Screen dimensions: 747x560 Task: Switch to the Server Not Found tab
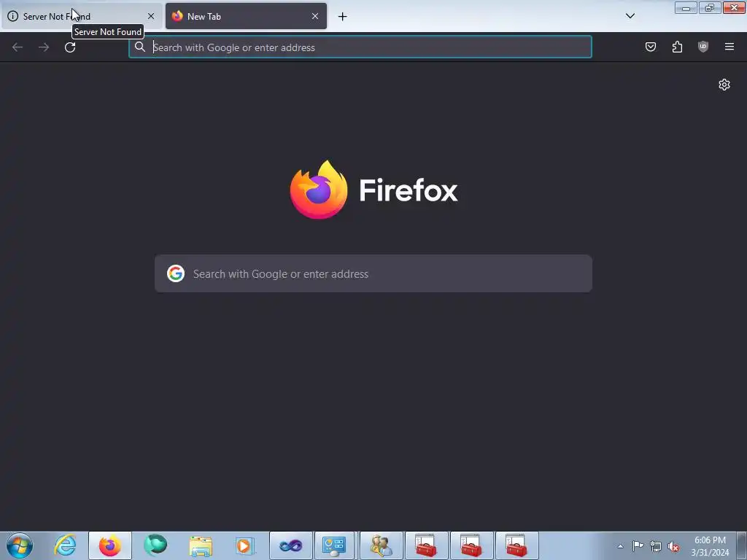(x=81, y=16)
